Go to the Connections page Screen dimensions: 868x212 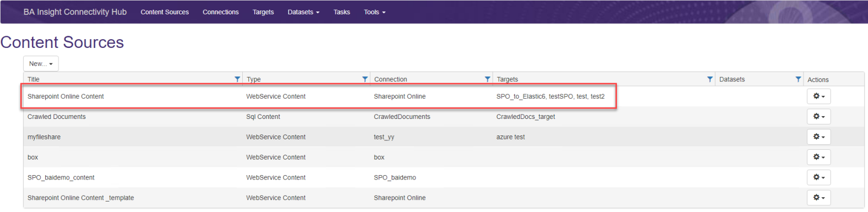(x=221, y=12)
